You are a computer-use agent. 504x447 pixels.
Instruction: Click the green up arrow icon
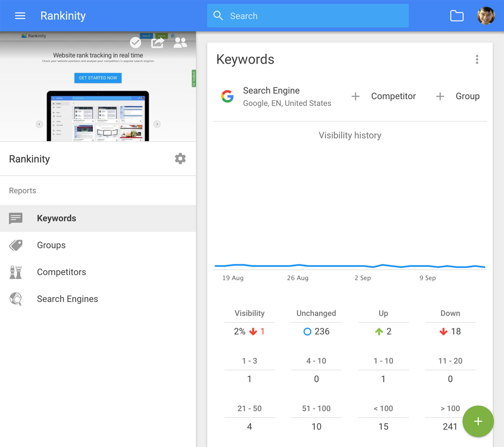pos(379,331)
